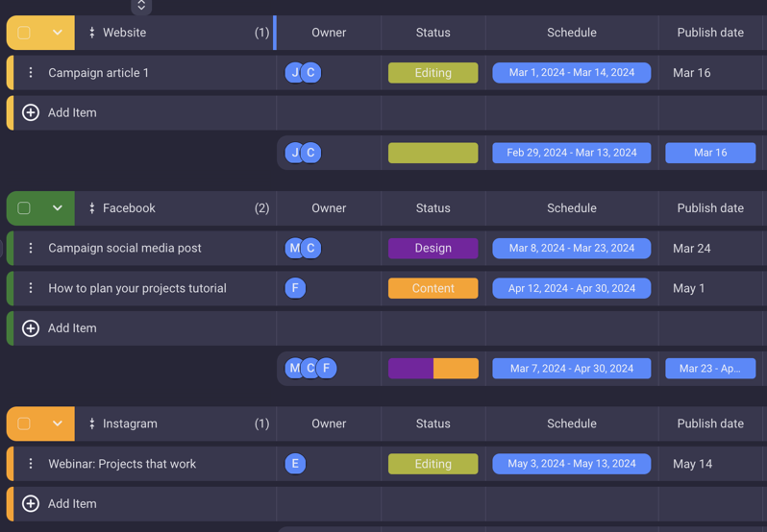Click Facebook group title

coord(129,208)
